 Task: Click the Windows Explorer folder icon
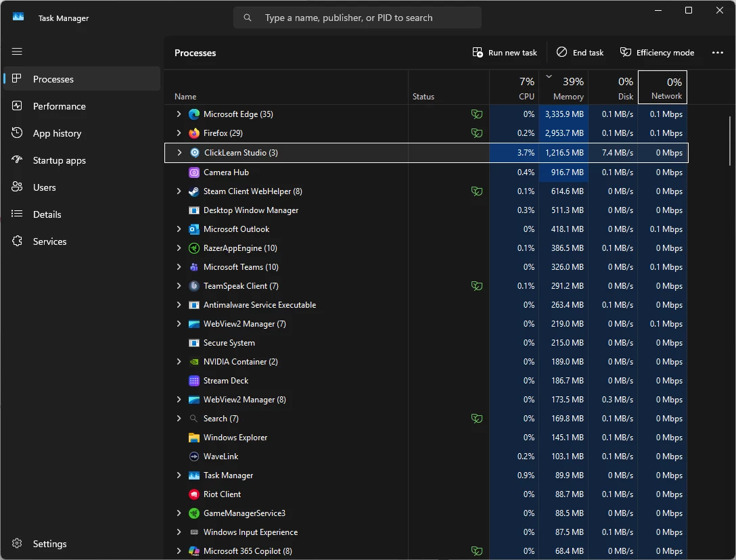194,438
